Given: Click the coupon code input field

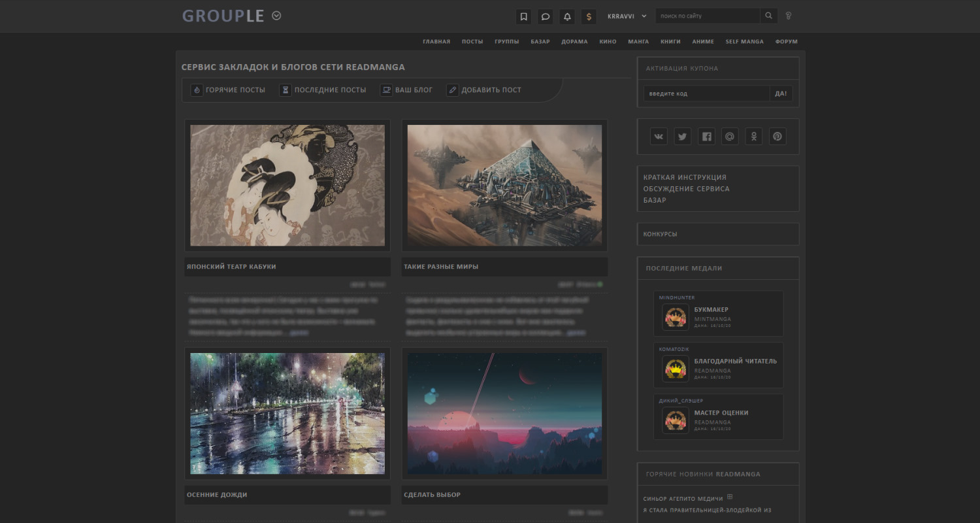Looking at the screenshot, I should click(x=706, y=93).
